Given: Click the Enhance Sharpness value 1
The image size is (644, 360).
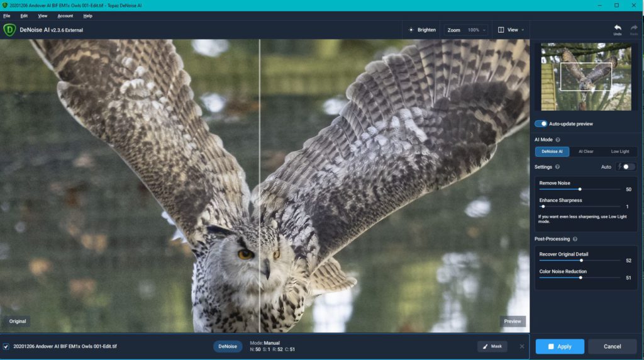Looking at the screenshot, I should (x=627, y=206).
